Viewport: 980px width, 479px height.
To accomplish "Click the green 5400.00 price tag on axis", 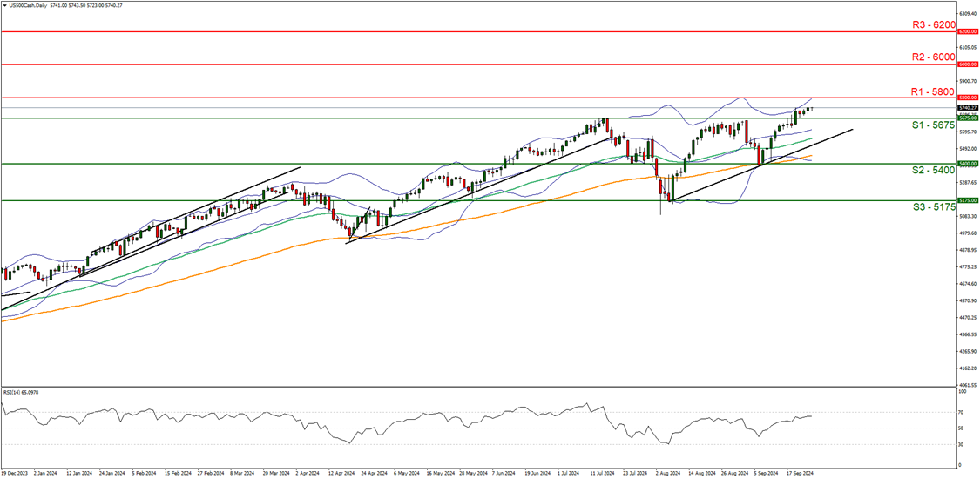I will [965, 164].
